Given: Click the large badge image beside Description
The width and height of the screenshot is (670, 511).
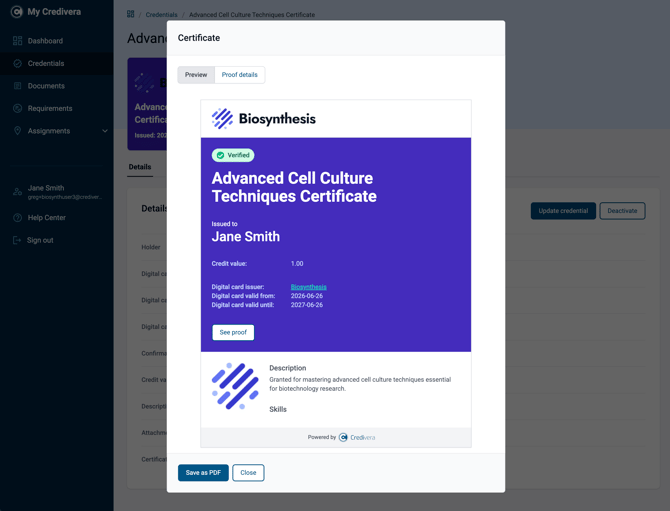Looking at the screenshot, I should [x=235, y=386].
